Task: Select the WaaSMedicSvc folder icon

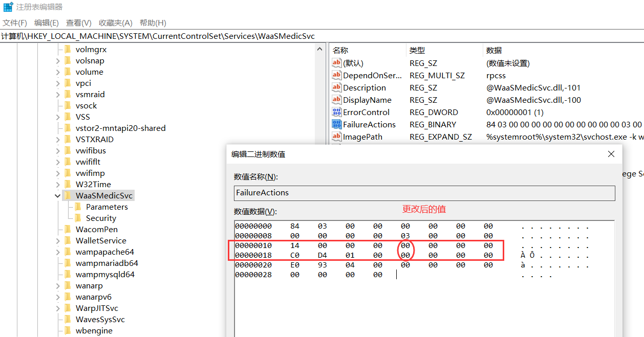Action: [68, 195]
